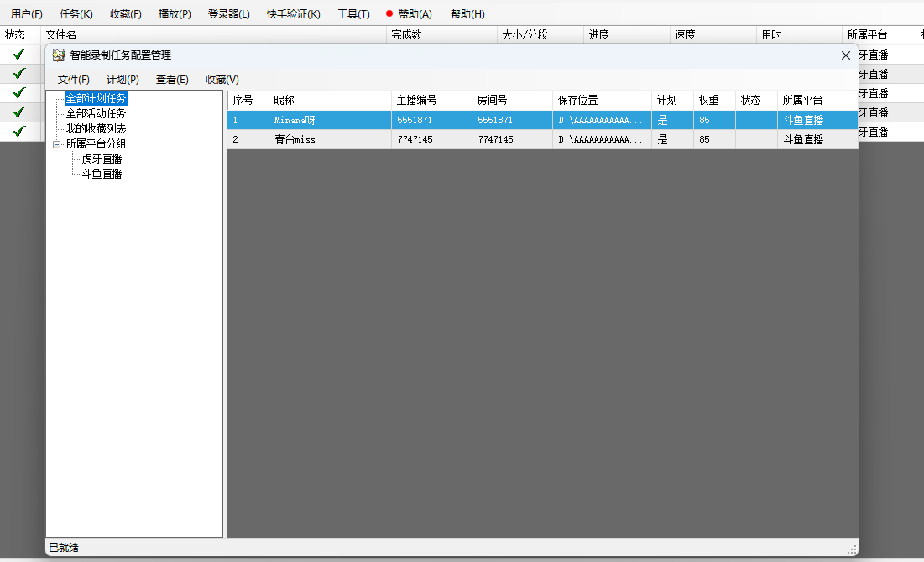Close the 智能录制任务配置管理 dialog
The image size is (924, 562).
846,55
